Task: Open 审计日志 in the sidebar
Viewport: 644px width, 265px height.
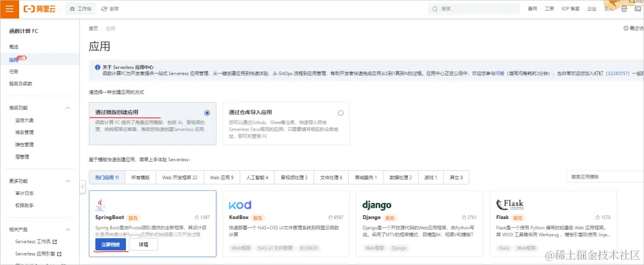Action: (x=24, y=193)
